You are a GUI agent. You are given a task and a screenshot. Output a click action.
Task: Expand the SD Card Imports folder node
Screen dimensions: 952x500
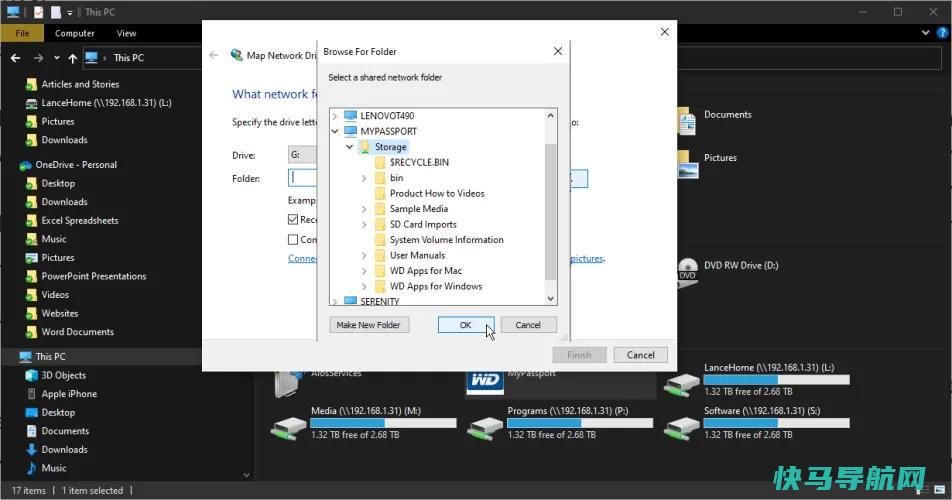click(x=364, y=225)
